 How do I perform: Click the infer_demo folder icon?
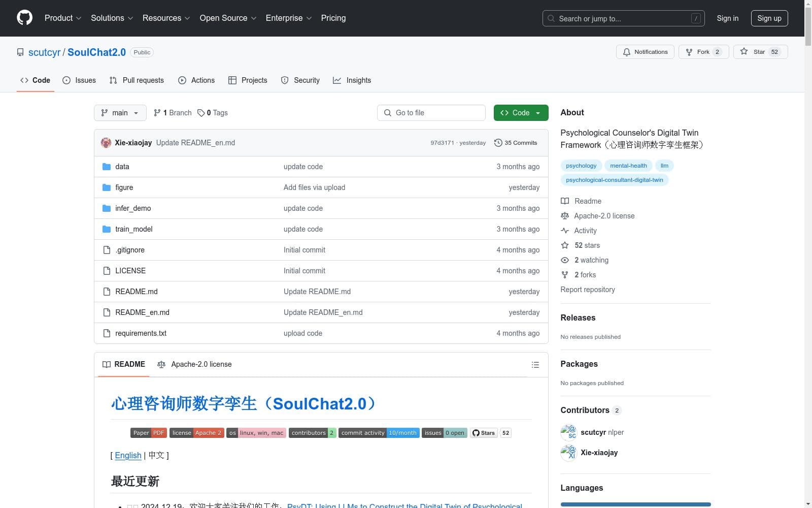coord(107,208)
